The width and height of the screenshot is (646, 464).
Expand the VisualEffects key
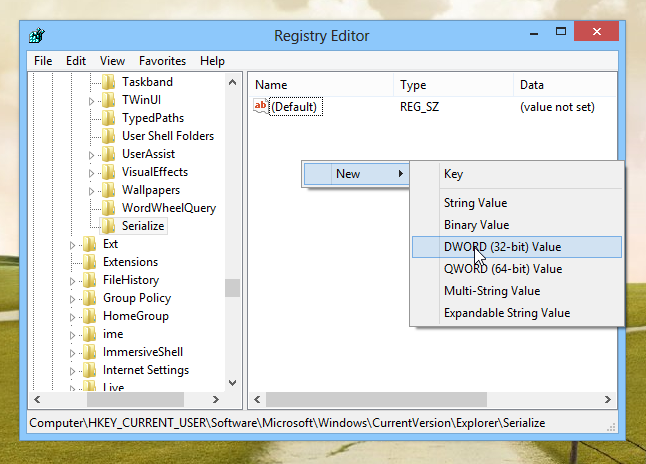pyautogui.click(x=91, y=173)
